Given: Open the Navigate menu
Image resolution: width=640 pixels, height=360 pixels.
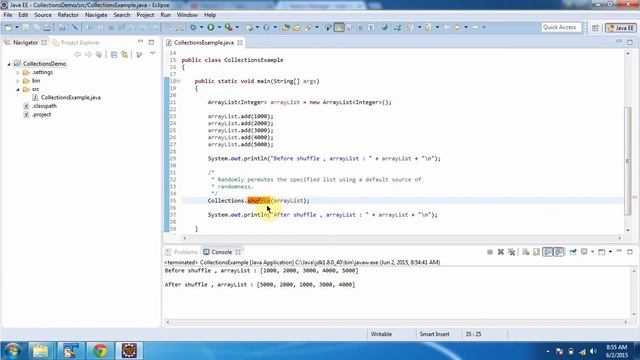Looking at the screenshot, I should click(x=96, y=15).
